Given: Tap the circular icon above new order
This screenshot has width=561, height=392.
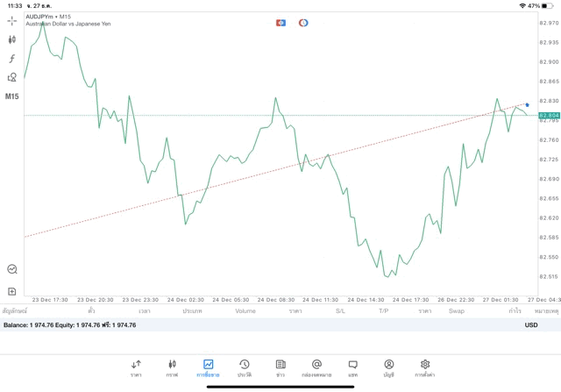Looking at the screenshot, I should [12, 269].
